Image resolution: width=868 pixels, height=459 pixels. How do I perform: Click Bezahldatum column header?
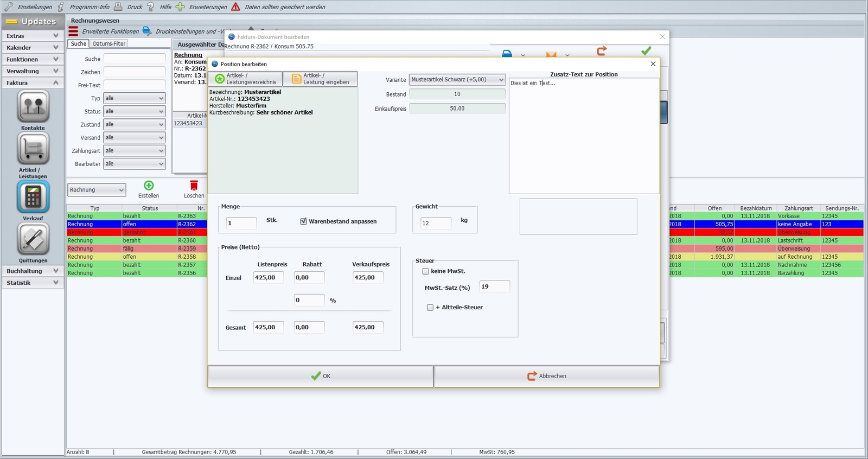756,208
